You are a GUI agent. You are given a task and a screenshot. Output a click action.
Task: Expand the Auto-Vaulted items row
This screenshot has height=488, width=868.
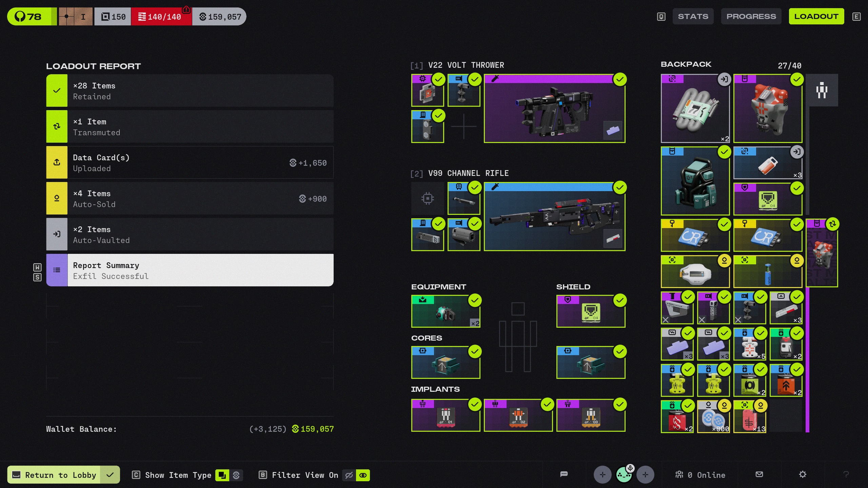(190, 234)
